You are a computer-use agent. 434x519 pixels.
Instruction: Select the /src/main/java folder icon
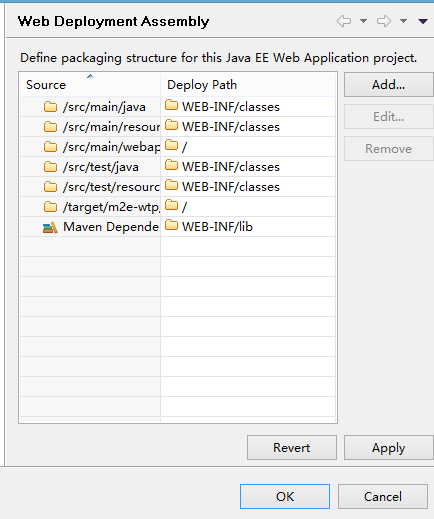pos(50,107)
